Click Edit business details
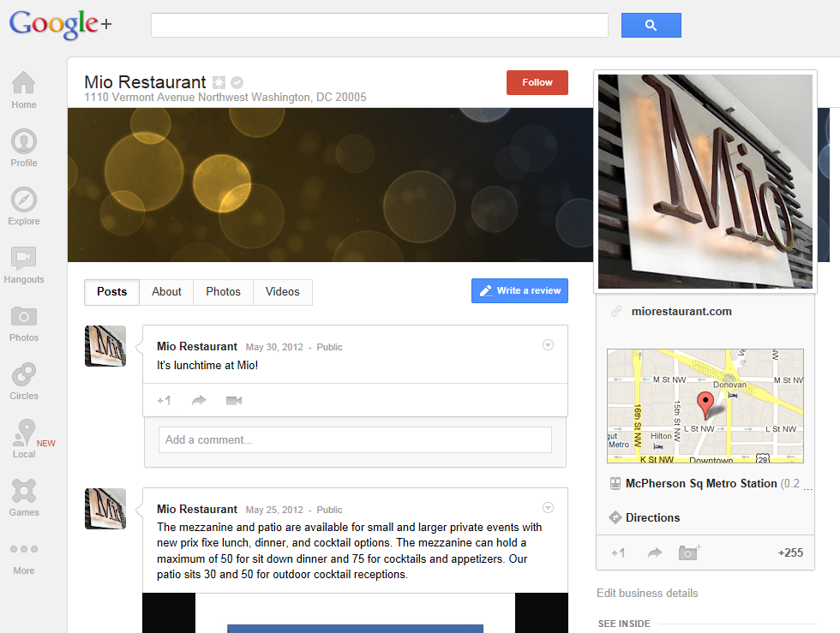 pos(647,594)
